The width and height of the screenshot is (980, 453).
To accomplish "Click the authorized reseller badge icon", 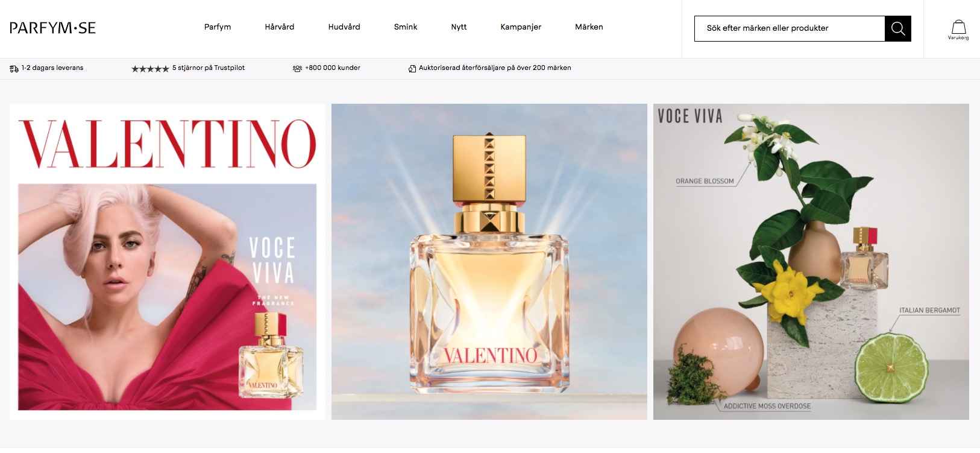I will pyautogui.click(x=412, y=69).
